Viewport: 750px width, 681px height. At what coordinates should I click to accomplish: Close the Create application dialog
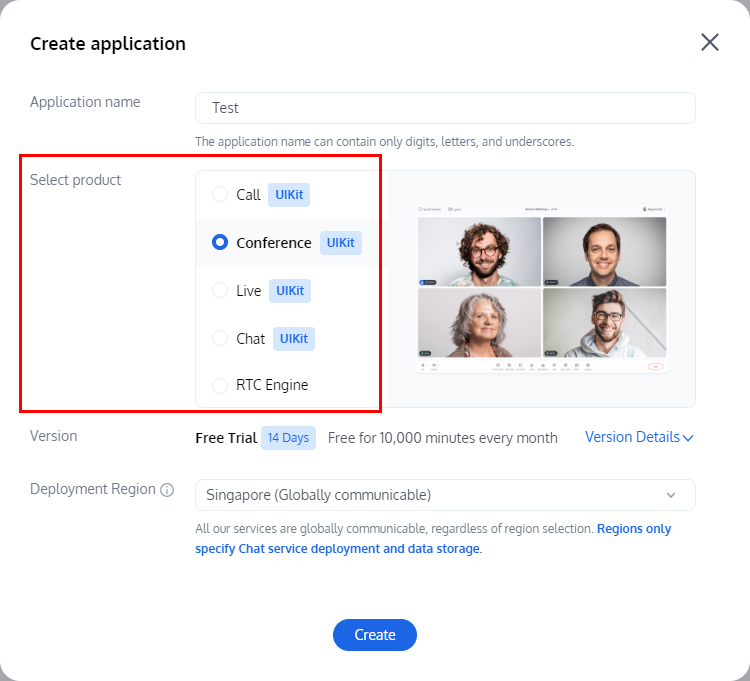click(x=710, y=42)
